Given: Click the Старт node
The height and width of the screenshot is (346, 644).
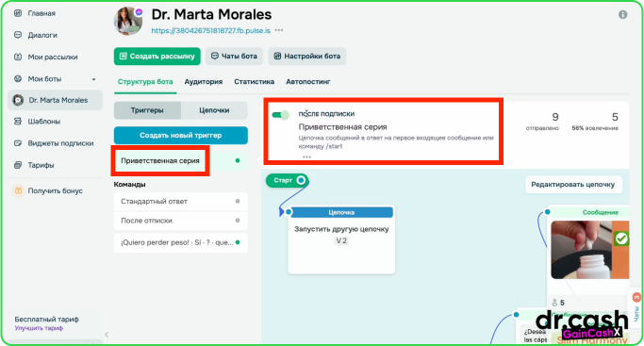Looking at the screenshot, I should point(287,180).
